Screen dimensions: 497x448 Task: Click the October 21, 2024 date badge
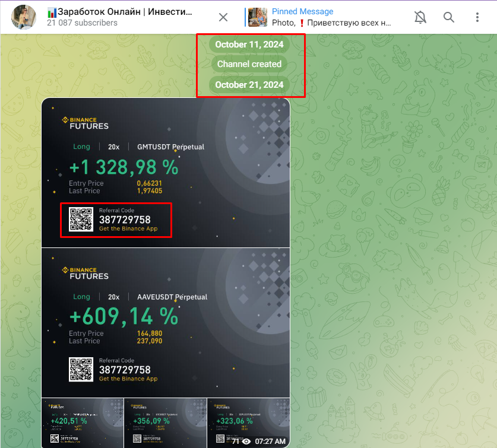(x=249, y=84)
